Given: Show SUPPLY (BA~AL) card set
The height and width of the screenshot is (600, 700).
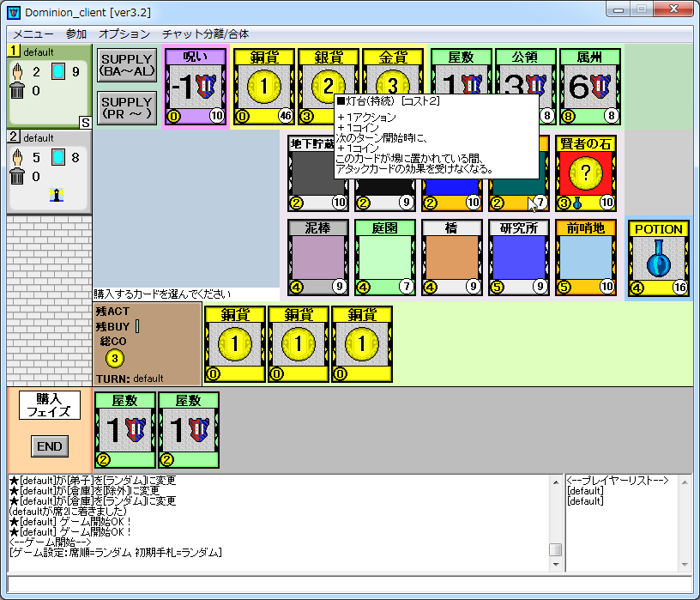Looking at the screenshot, I should point(127,65).
